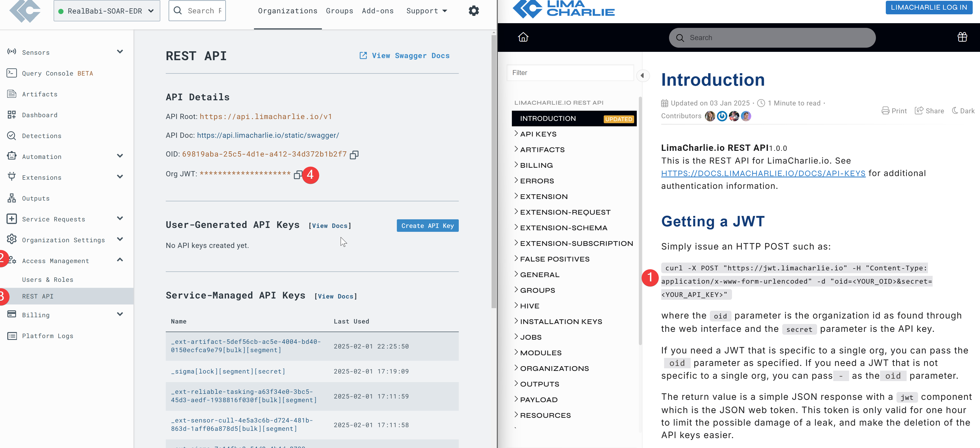Collapse the Access Management section
Image resolution: width=980 pixels, height=448 pixels.
pyautogui.click(x=120, y=260)
